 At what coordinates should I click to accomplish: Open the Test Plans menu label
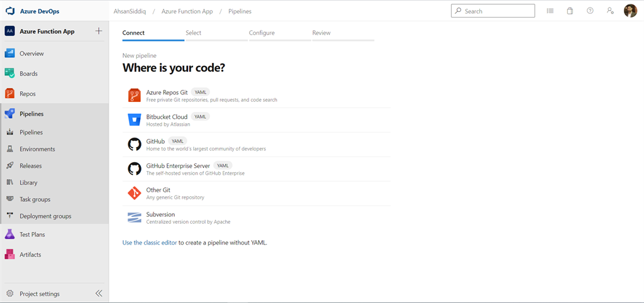point(33,234)
